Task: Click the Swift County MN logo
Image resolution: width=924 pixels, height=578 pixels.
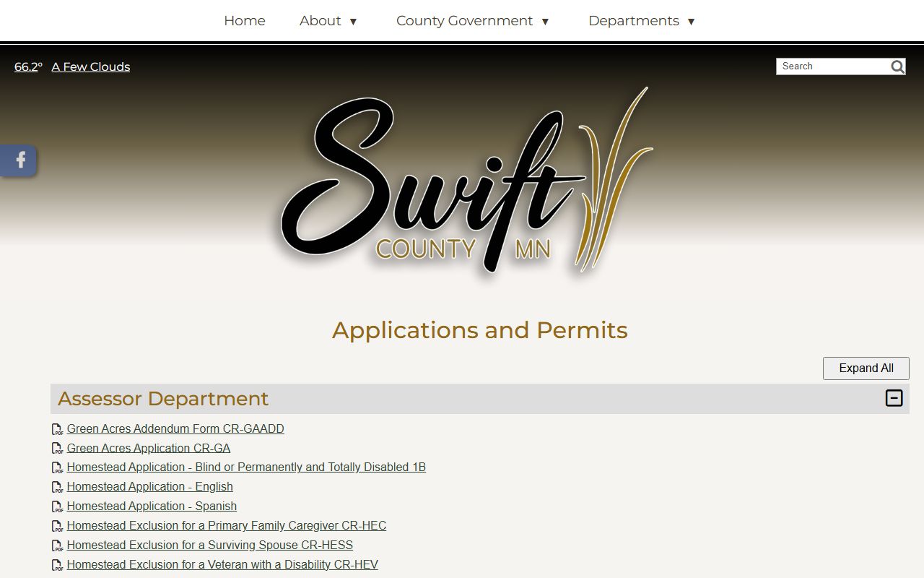Action: [467, 181]
